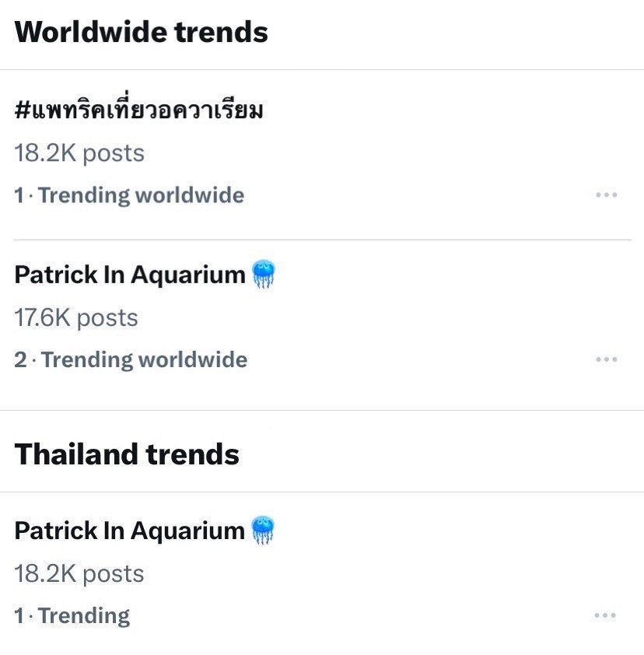
Task: Open more options for the worldwide Patrick In Aquarium trend
Action: pos(606,359)
